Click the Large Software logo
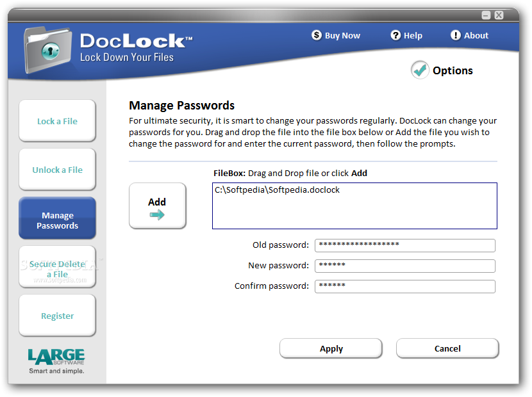532x397 pixels. 56,357
